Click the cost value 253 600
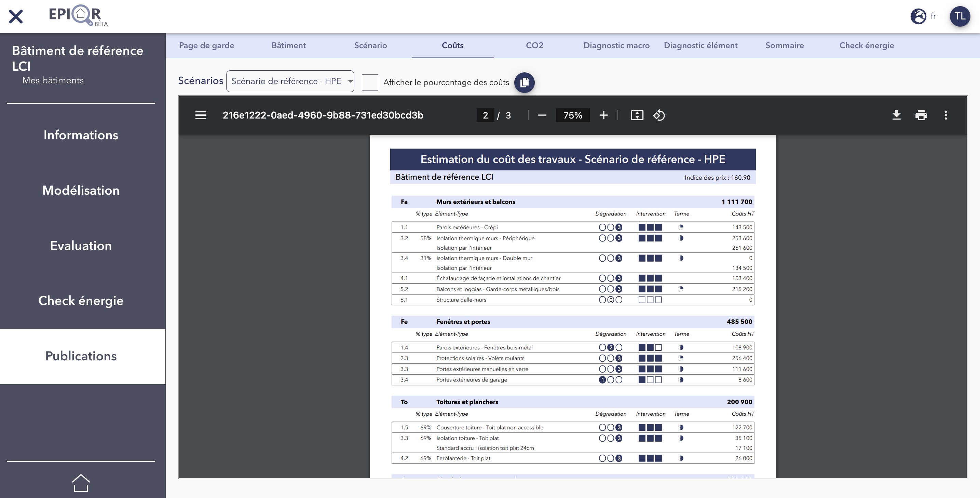980x498 pixels. pyautogui.click(x=742, y=238)
